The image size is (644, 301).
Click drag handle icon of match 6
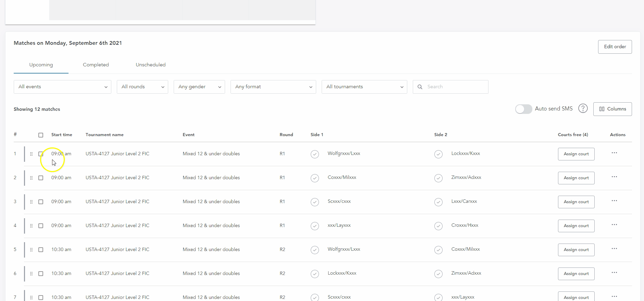point(31,274)
